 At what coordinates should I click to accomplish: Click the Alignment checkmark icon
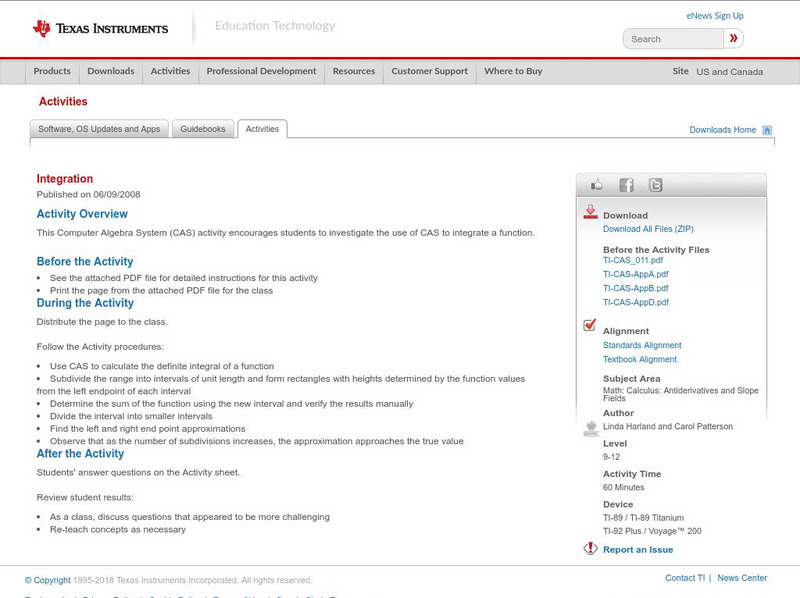tap(588, 323)
